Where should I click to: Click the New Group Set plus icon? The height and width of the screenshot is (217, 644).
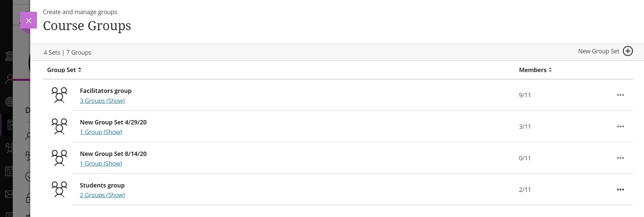point(628,51)
